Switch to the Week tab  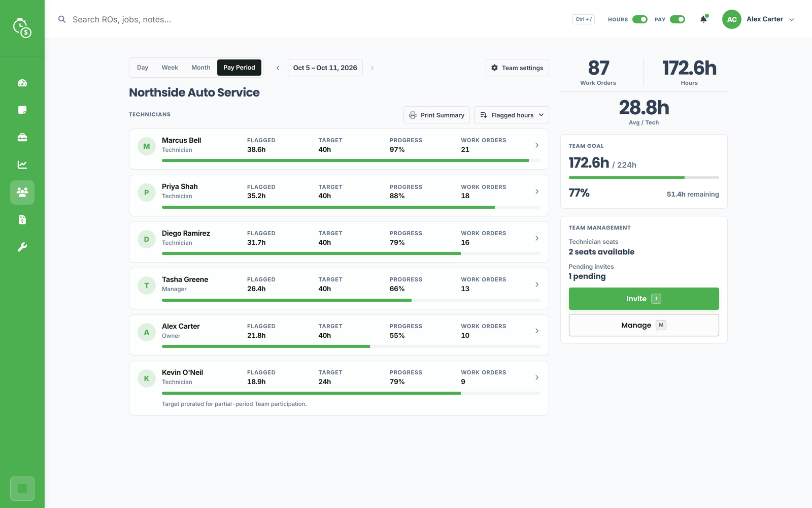[170, 68]
